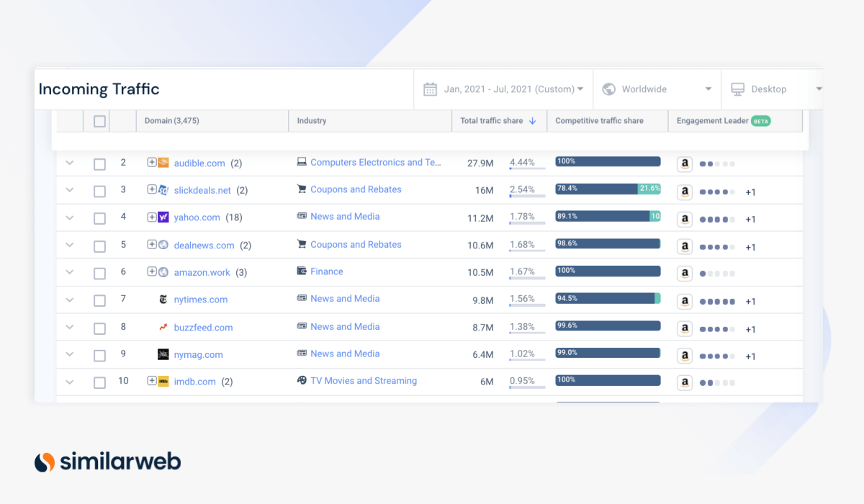This screenshot has height=504, width=864.
Task: Click the Coupons and Rebates link for slickdeals.net
Action: 356,189
